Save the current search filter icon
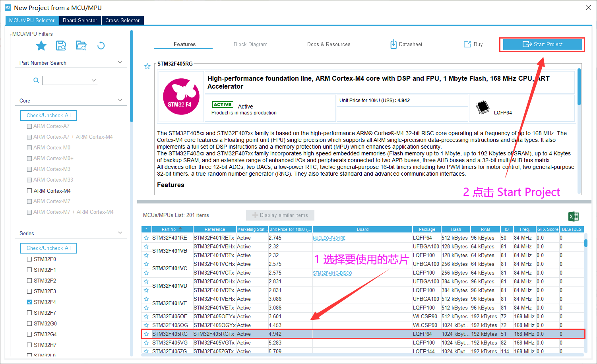This screenshot has width=597, height=364. (x=61, y=46)
